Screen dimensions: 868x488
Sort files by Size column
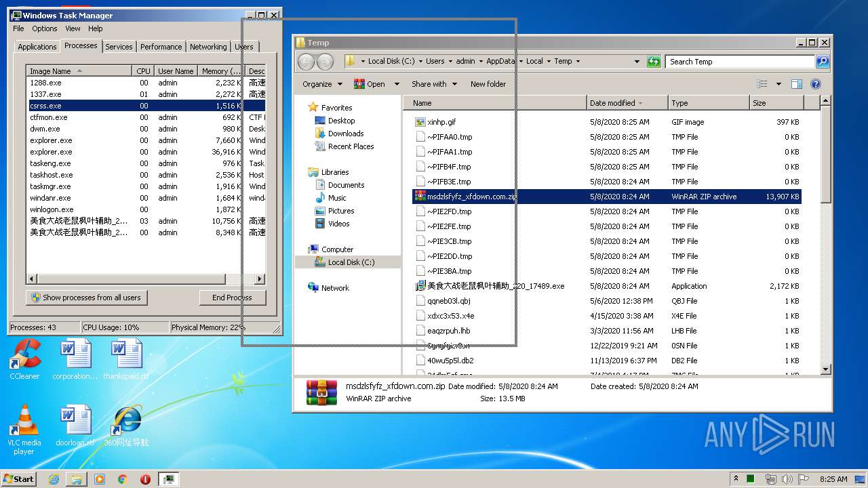pyautogui.click(x=776, y=103)
